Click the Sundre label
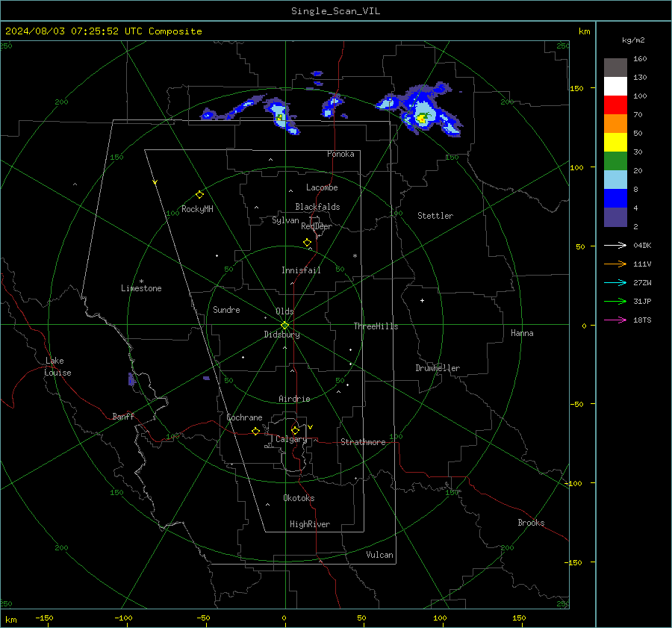 click(x=226, y=309)
